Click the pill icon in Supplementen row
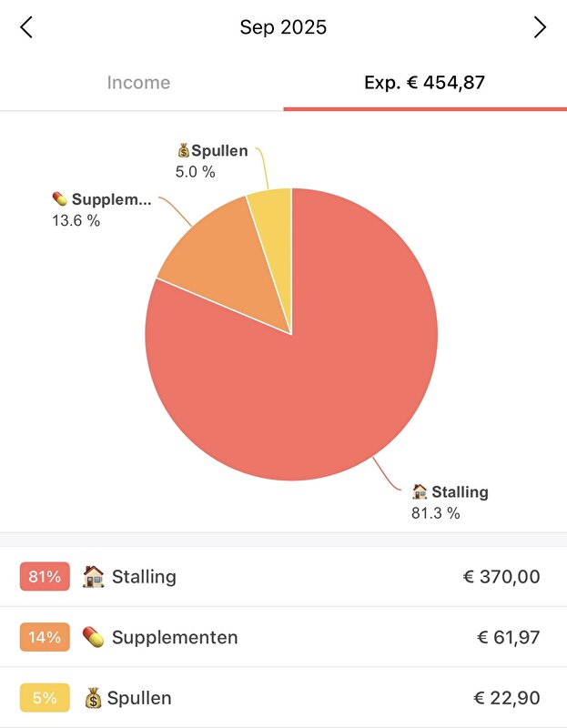Viewport: 567px width, 728px height. (93, 637)
